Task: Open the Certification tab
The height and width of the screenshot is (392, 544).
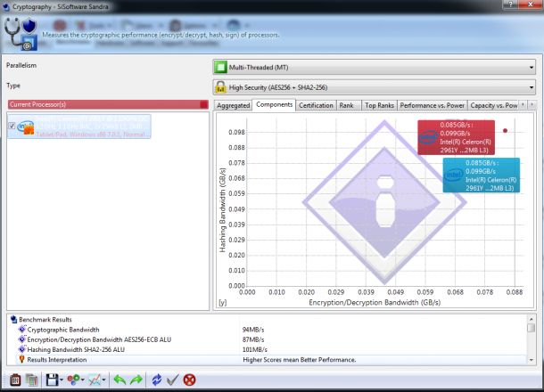Action: (316, 105)
